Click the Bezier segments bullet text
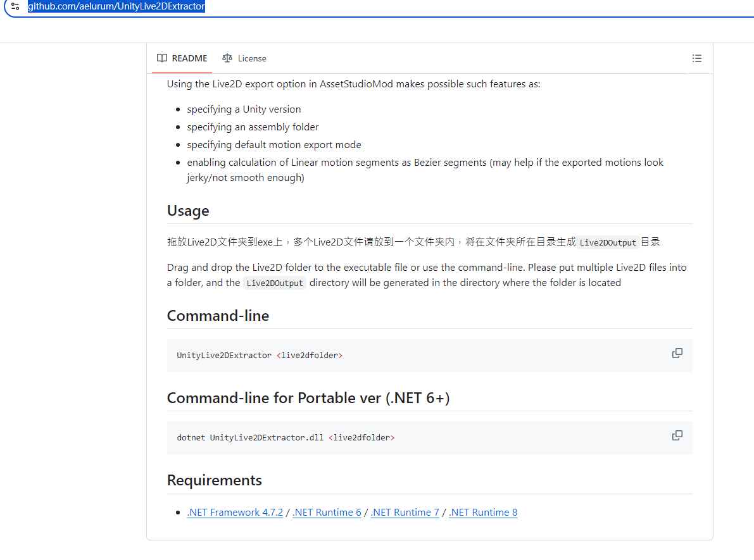This screenshot has width=754, height=560. coord(425,170)
